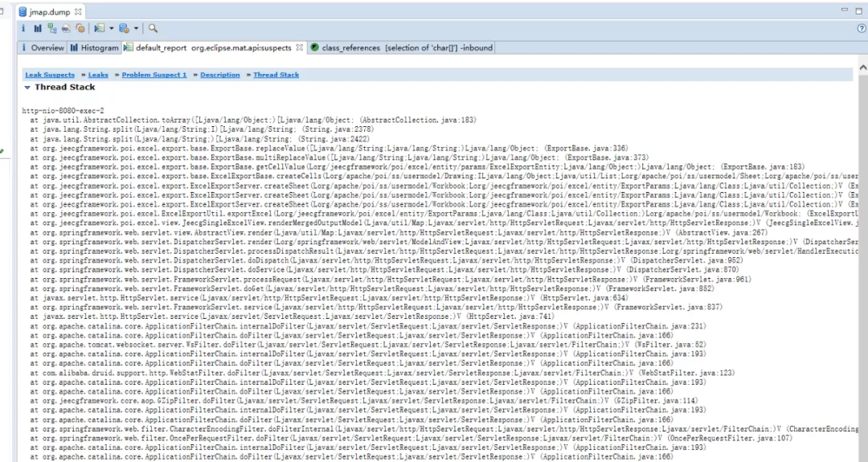
Task: Open the Overview info toolbar icon
Action: pos(23,28)
